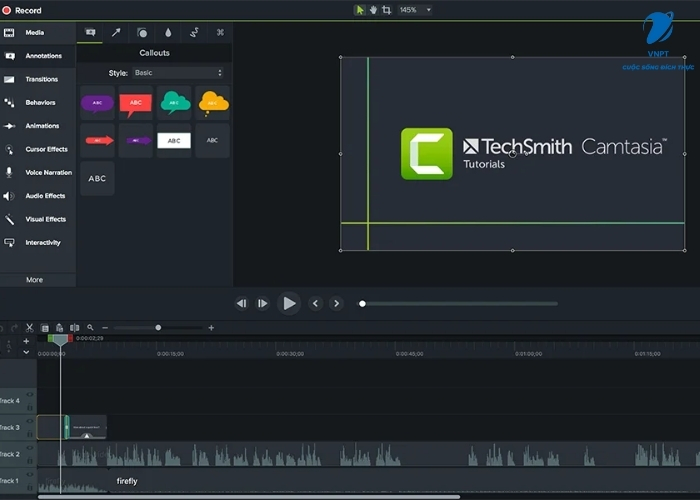Open the Annotations tab
This screenshot has height=500, width=700.
click(x=38, y=56)
